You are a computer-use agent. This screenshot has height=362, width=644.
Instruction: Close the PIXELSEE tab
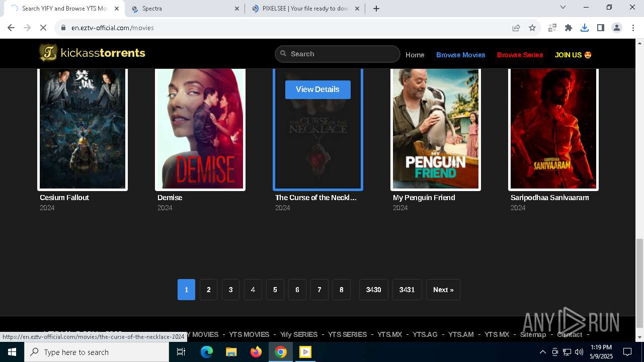pos(358,9)
